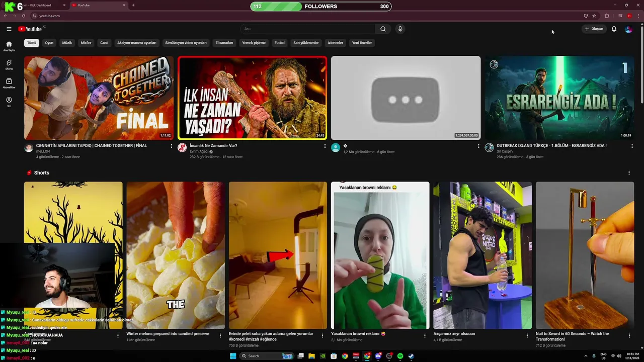
Task: Select the Canlı filter chip
Action: (x=104, y=43)
